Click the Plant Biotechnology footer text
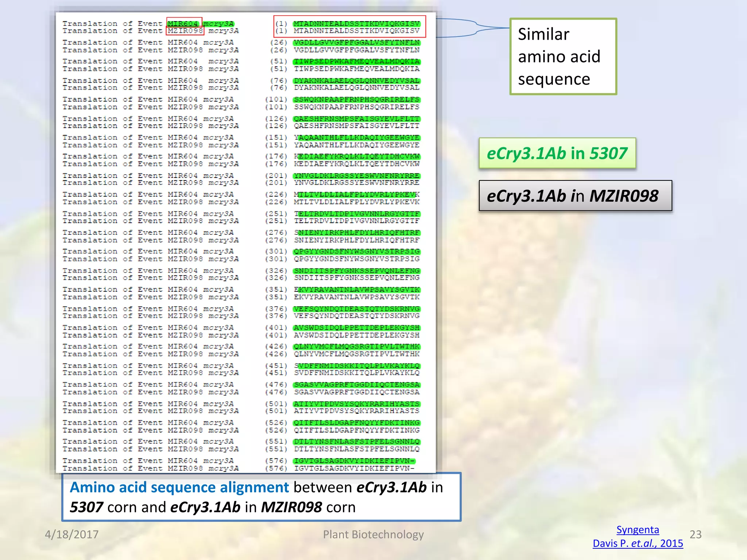The width and height of the screenshot is (747, 560). tap(373, 534)
